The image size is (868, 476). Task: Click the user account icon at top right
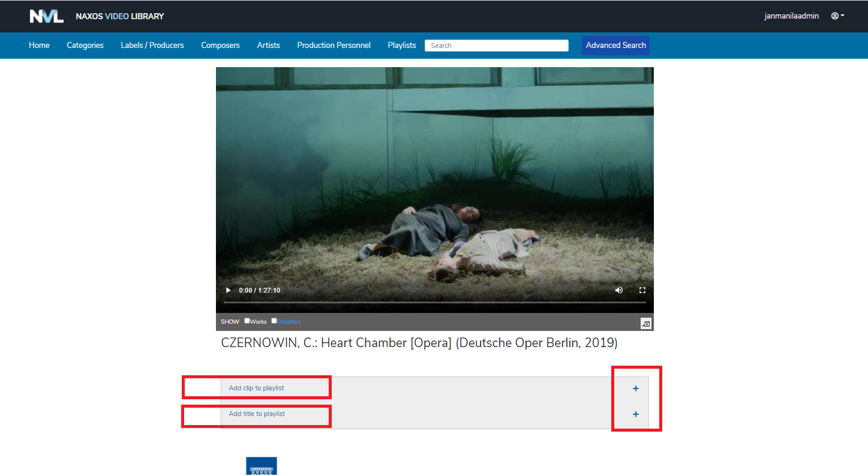coord(837,16)
